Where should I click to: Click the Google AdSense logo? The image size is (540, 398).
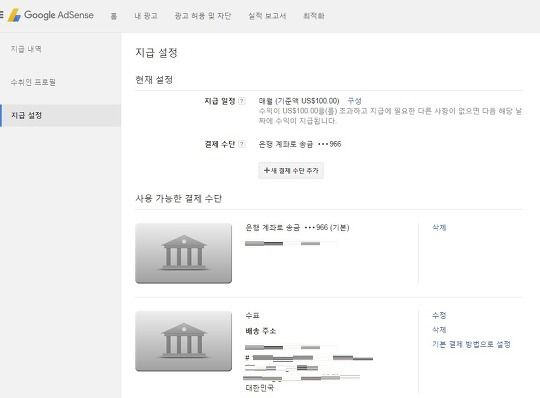51,15
